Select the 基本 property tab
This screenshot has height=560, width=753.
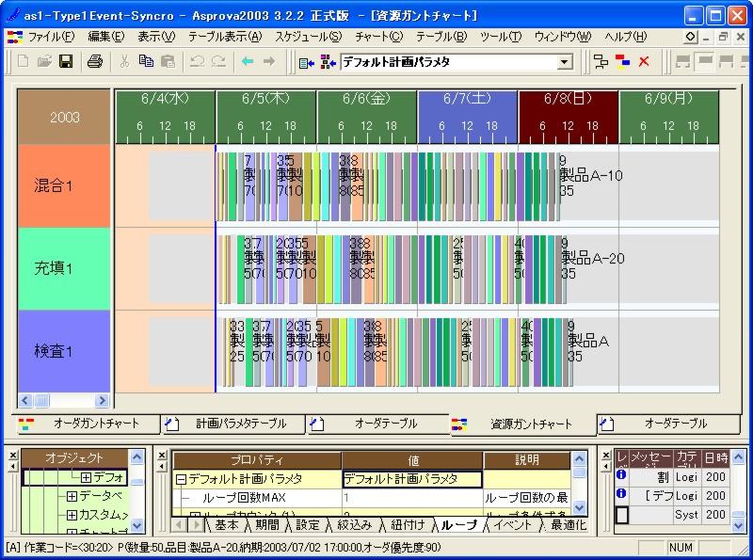[x=226, y=525]
